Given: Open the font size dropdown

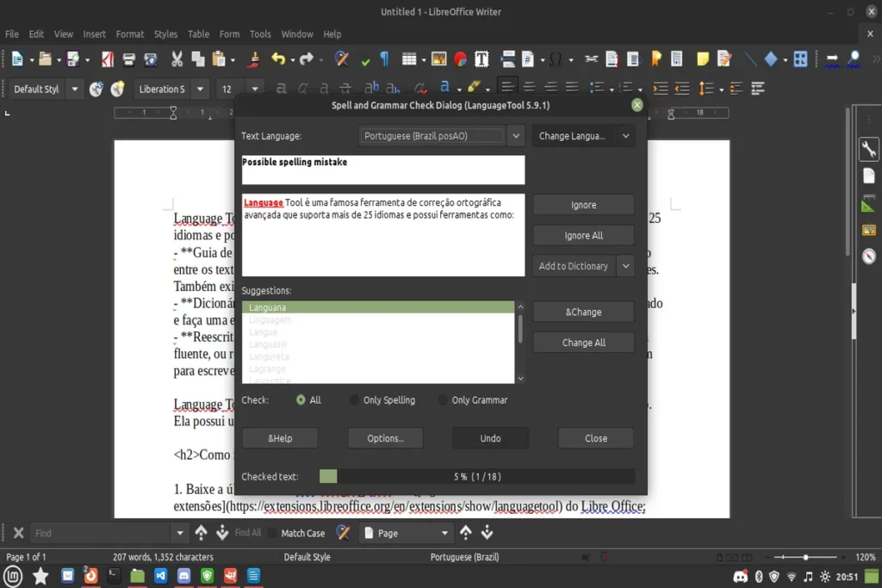Looking at the screenshot, I should point(256,88).
